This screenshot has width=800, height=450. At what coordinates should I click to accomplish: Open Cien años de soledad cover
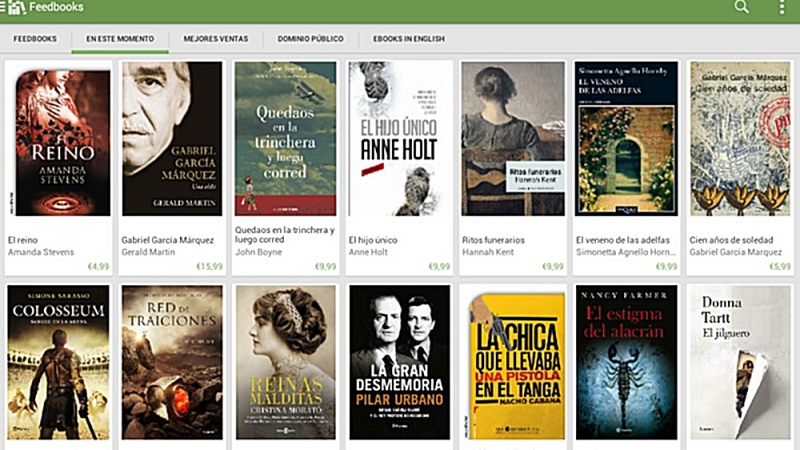(x=740, y=139)
